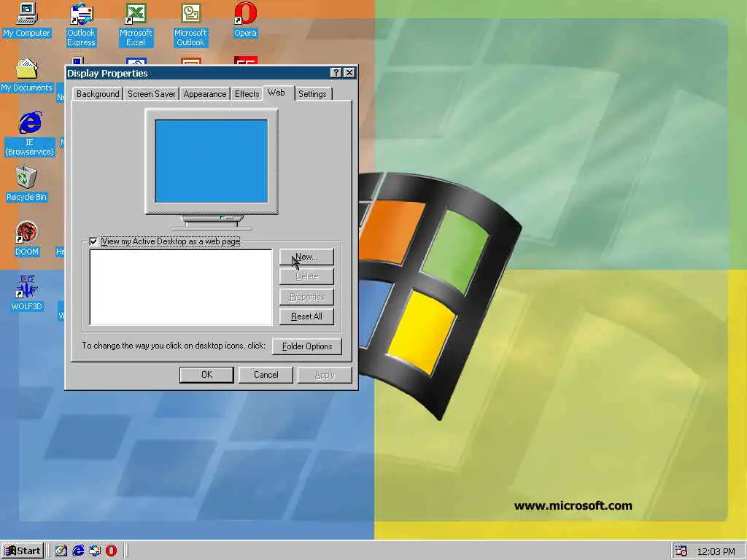The height and width of the screenshot is (560, 747).
Task: Confirm with the OK button
Action: [206, 375]
